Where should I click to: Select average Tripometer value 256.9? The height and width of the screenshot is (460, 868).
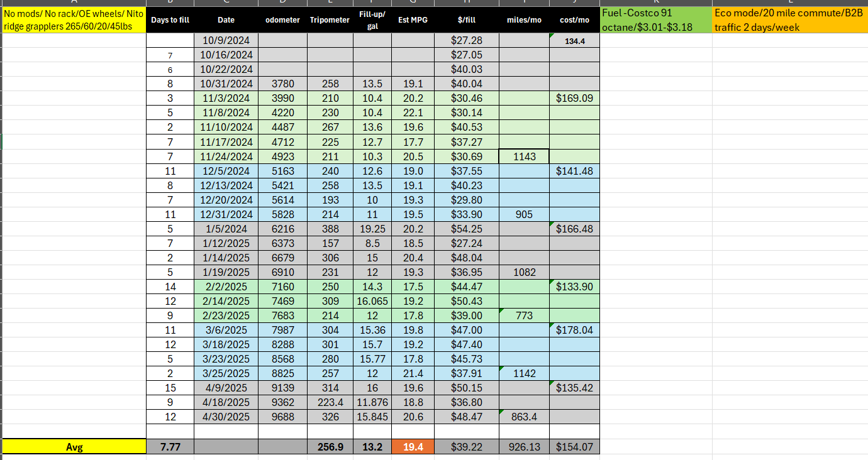pos(330,447)
